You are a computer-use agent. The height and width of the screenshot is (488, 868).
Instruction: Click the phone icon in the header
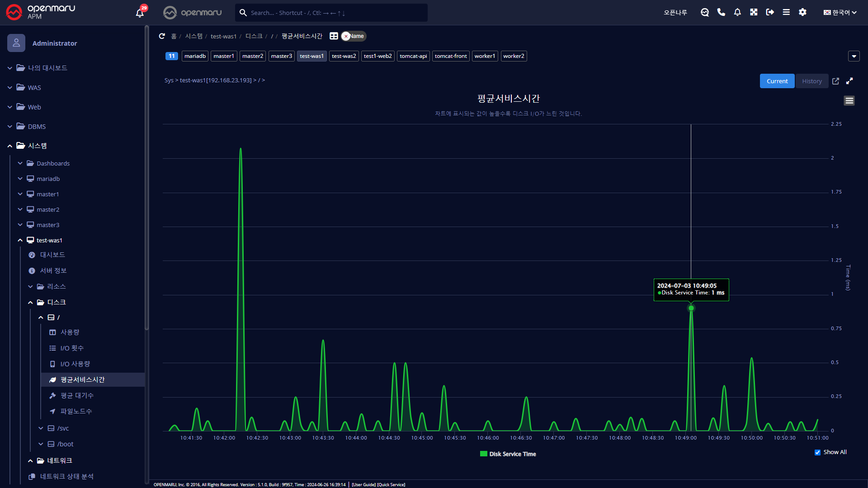721,13
